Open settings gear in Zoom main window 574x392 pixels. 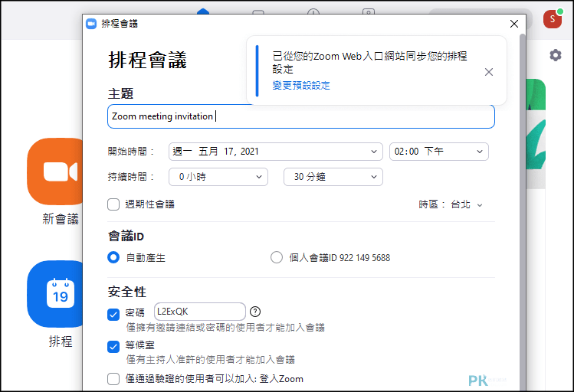pos(556,55)
